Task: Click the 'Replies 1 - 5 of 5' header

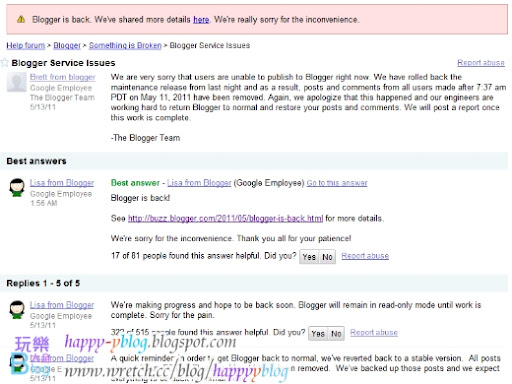Action: pos(43,283)
